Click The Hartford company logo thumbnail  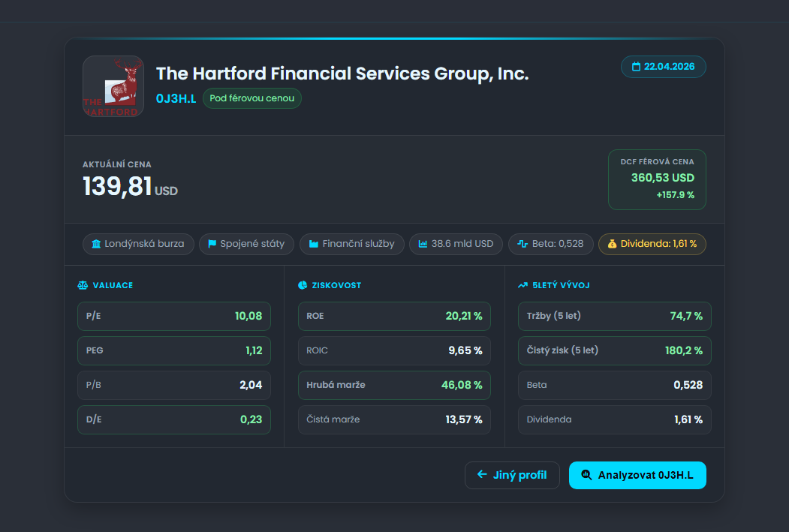(113, 86)
